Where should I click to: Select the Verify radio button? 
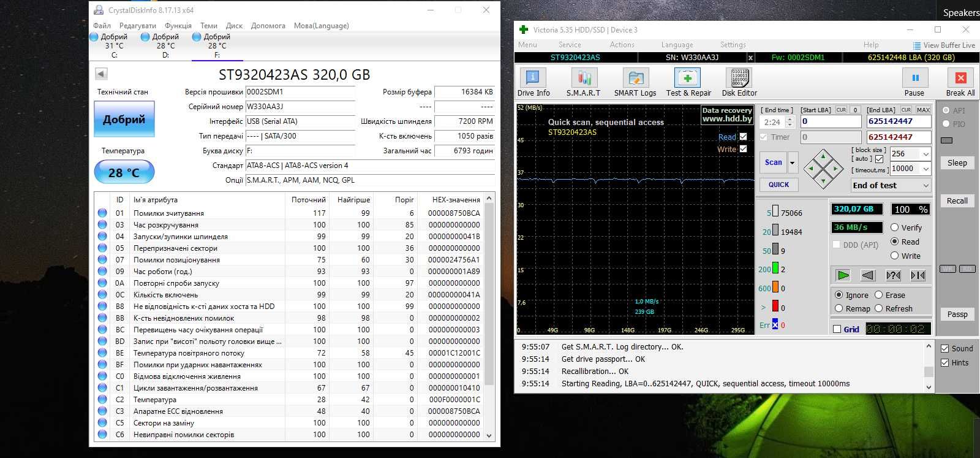click(895, 227)
